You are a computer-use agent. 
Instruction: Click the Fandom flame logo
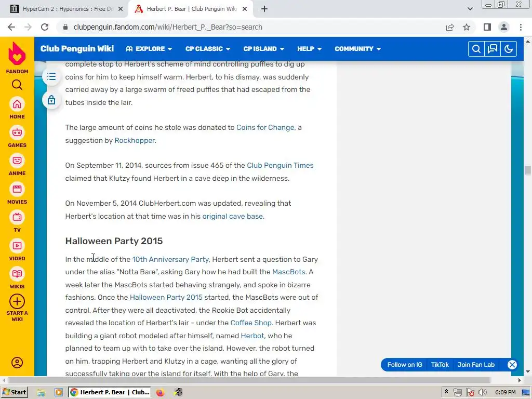click(x=17, y=54)
